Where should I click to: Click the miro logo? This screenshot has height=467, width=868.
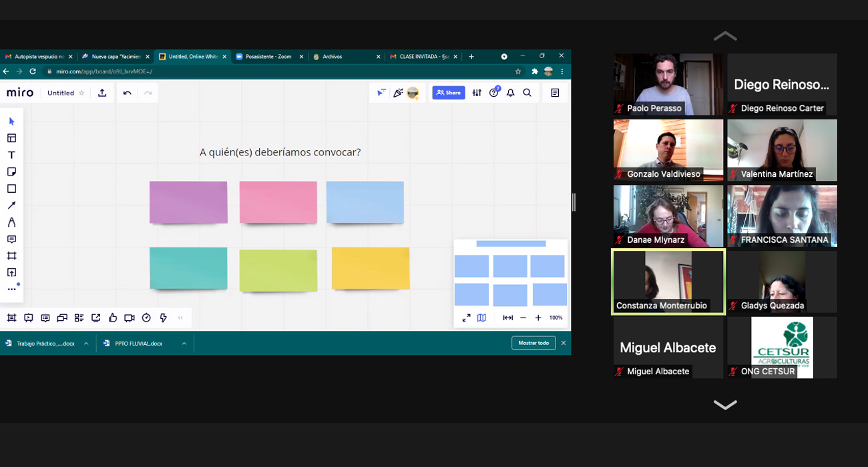(x=20, y=93)
